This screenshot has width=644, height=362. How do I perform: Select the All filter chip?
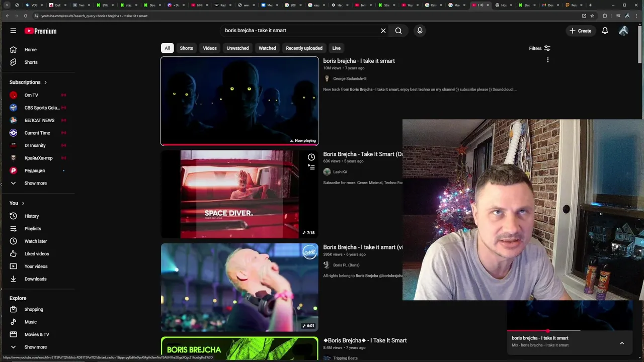click(x=167, y=48)
